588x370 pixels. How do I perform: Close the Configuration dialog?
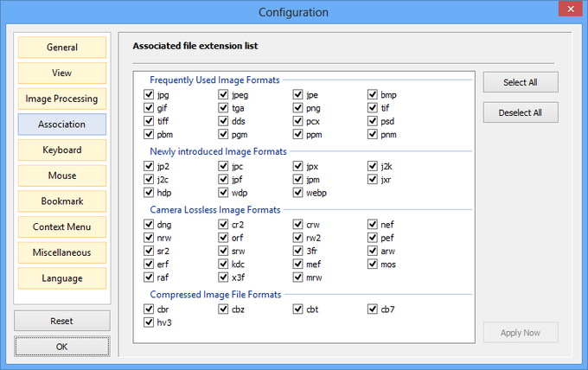click(x=571, y=9)
